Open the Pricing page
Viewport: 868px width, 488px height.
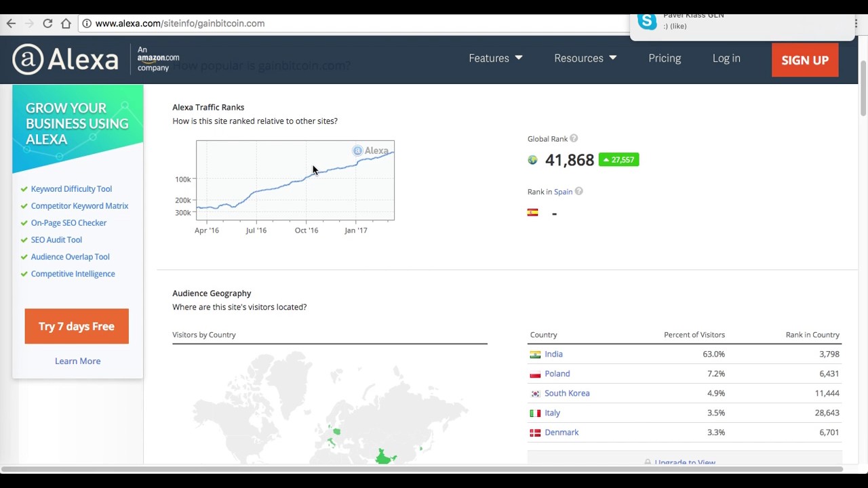[x=665, y=58]
